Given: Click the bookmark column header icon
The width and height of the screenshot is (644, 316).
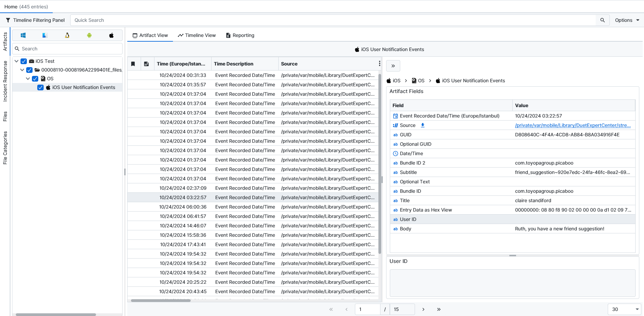Looking at the screenshot, I should [133, 64].
